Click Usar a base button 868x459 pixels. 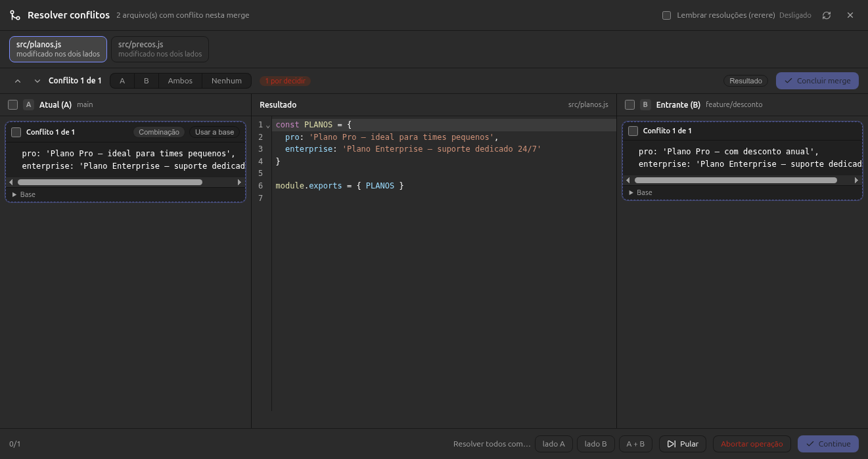[215, 132]
